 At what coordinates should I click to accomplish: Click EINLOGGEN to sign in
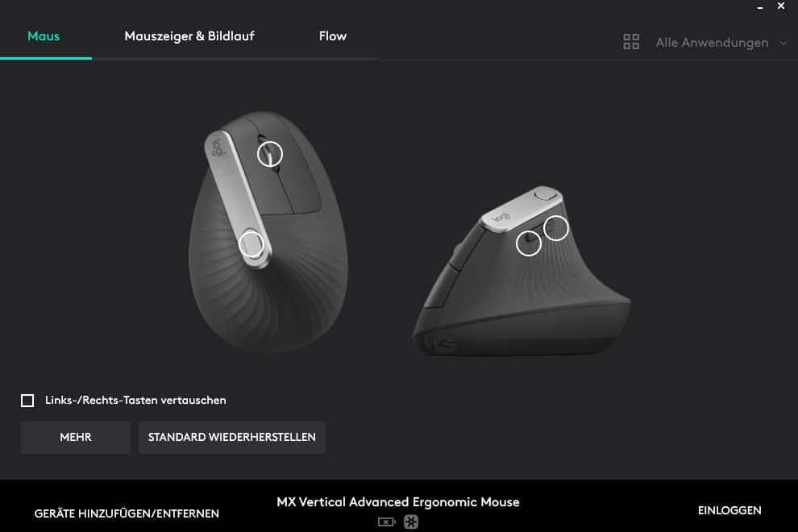[x=729, y=510]
